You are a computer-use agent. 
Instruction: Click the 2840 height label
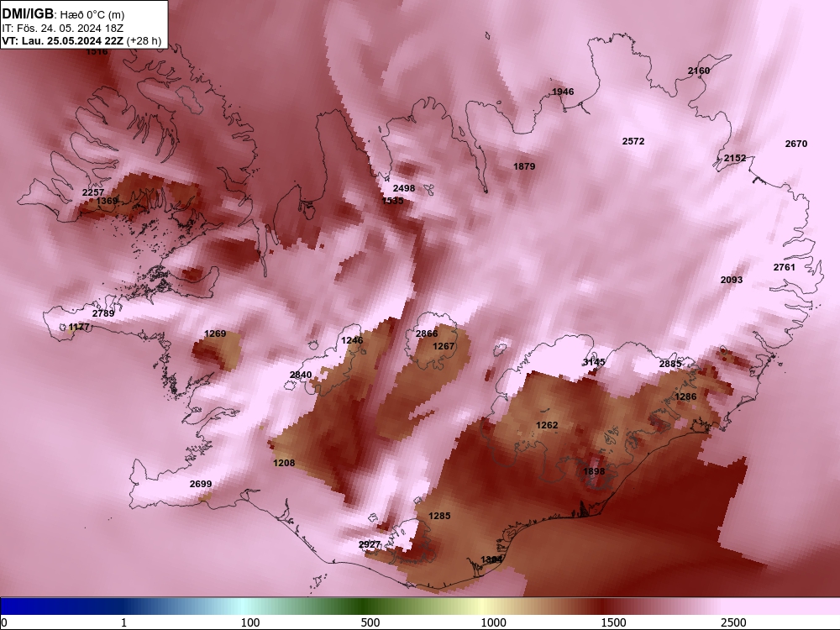301,375
